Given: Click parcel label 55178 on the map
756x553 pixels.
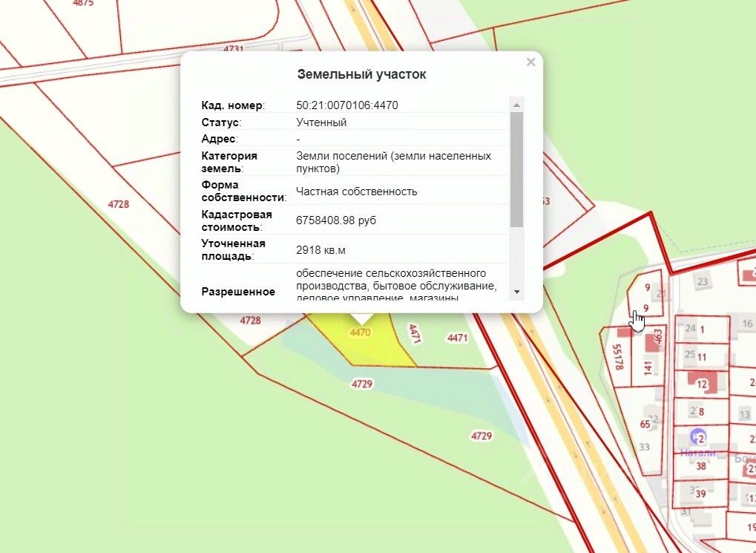Looking at the screenshot, I should click(617, 357).
